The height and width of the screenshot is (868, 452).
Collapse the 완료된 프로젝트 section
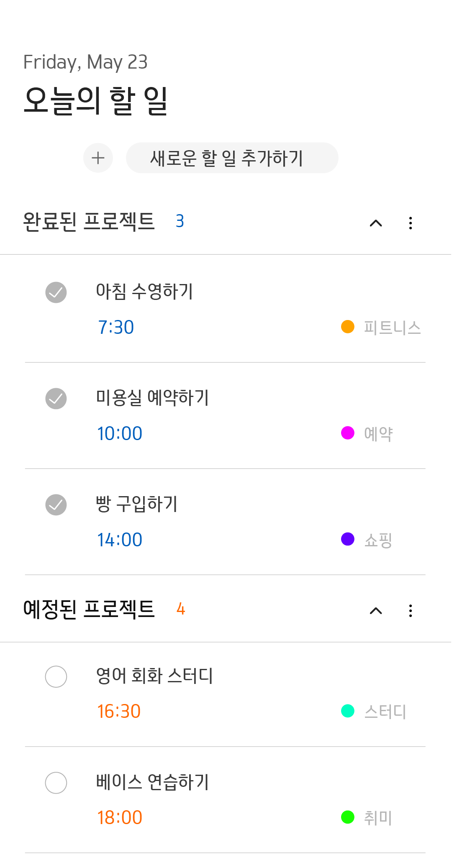tap(376, 223)
